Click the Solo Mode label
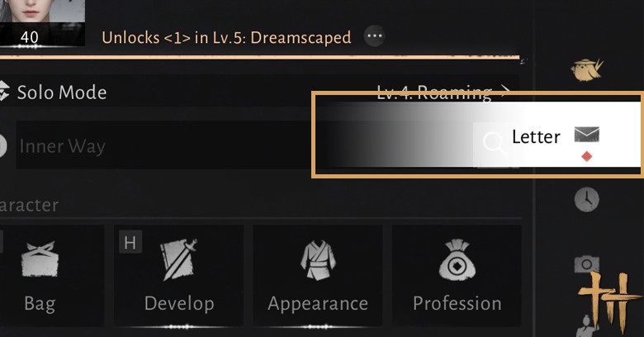Screen dimensions: 644x337 click(62, 92)
